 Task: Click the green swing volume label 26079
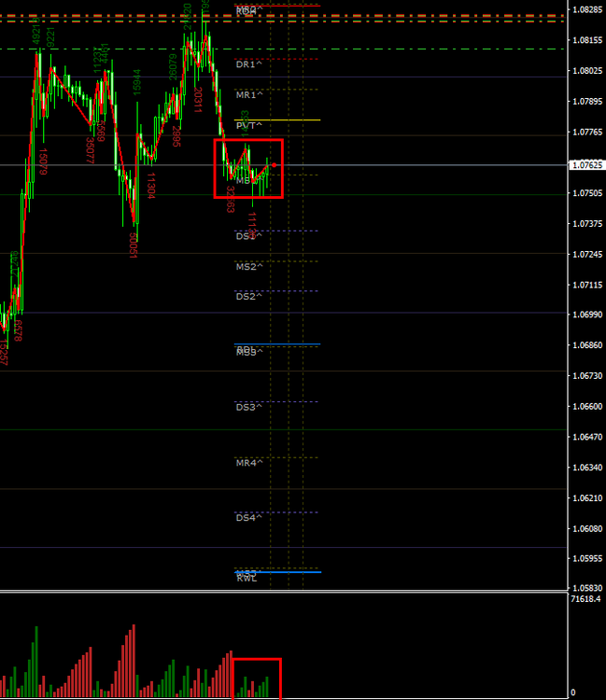pyautogui.click(x=173, y=67)
